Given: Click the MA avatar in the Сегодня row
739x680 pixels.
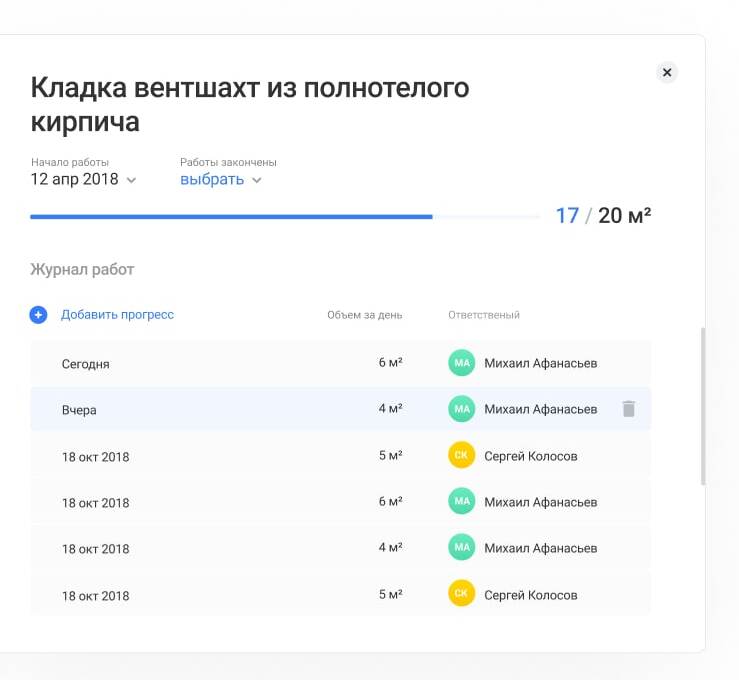Looking at the screenshot, I should tap(461, 363).
